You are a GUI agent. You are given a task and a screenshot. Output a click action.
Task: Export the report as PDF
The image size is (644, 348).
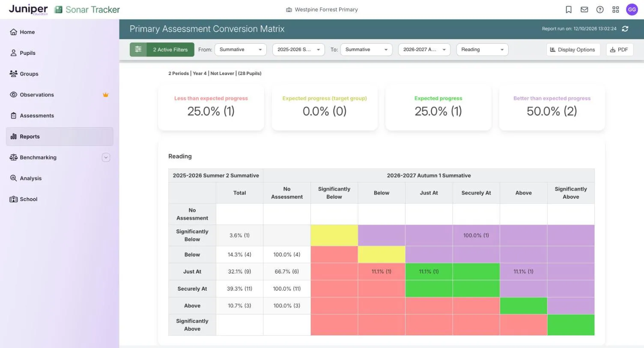620,50
